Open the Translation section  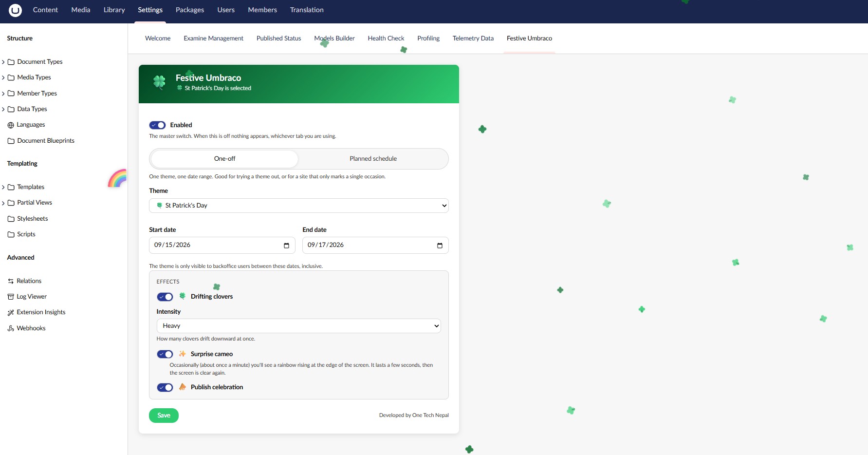pyautogui.click(x=307, y=10)
